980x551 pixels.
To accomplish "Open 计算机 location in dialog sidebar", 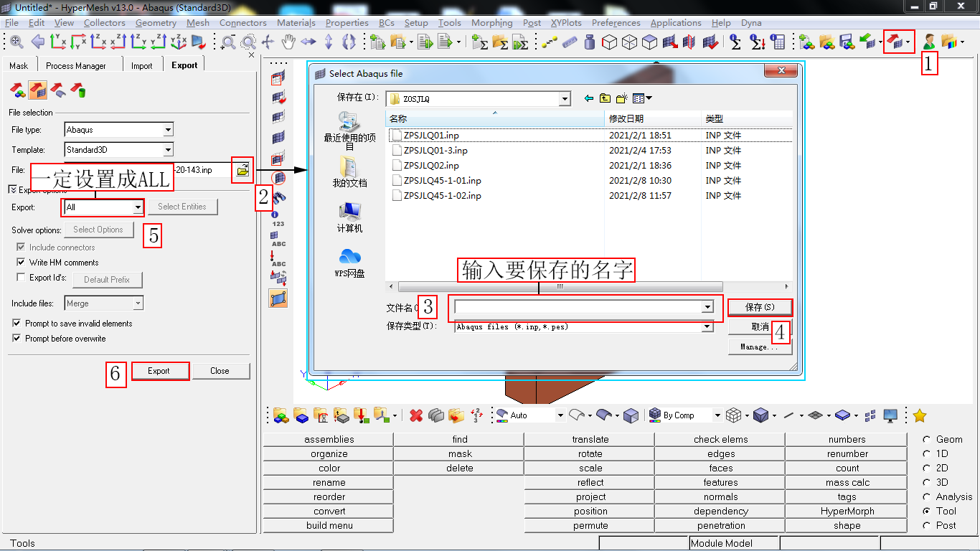I will pos(349,217).
